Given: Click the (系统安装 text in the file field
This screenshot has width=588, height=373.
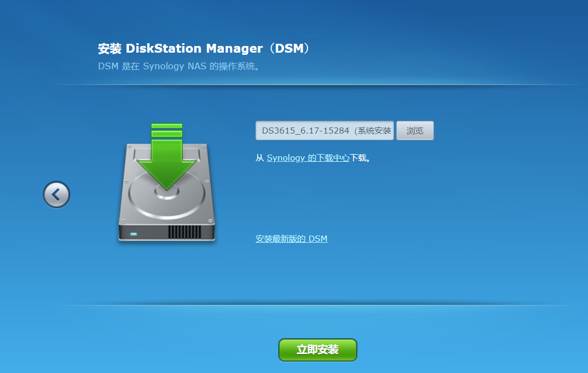Looking at the screenshot, I should (x=372, y=130).
